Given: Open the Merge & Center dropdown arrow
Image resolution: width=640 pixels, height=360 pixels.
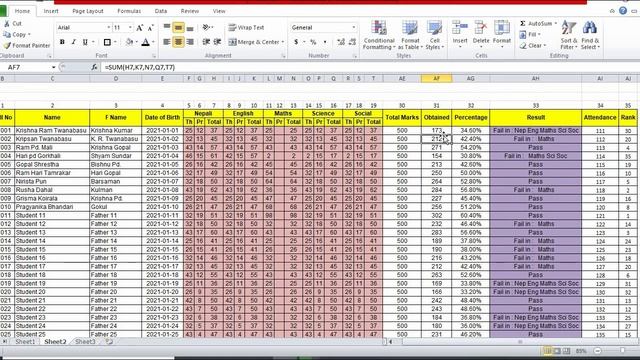Looking at the screenshot, I should (x=282, y=42).
